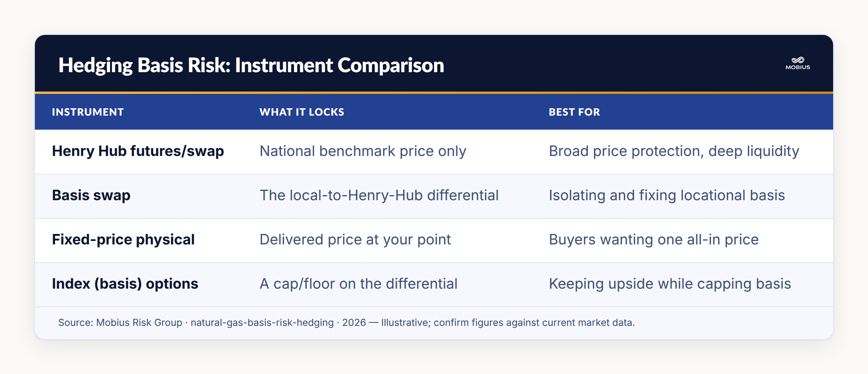The height and width of the screenshot is (374, 868).
Task: Click Broad price protection, deep liquidity cell
Action: [x=674, y=151]
